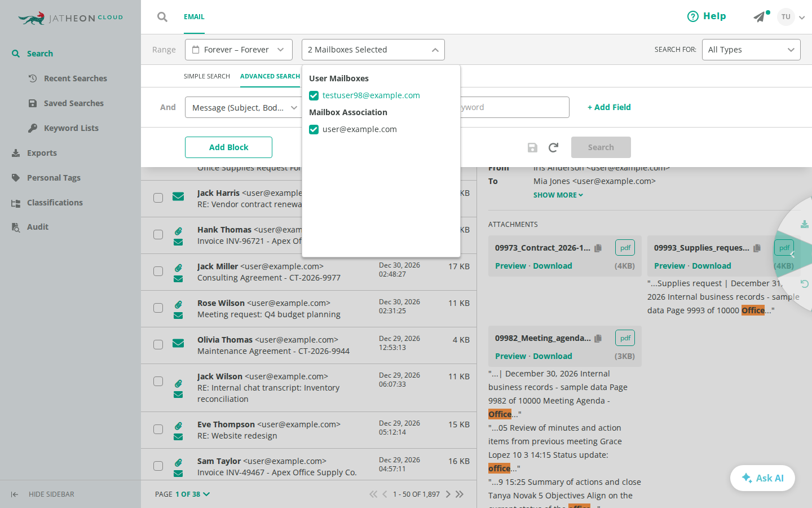Click the keyword input field
Image resolution: width=812 pixels, height=508 pixels.
click(x=514, y=107)
